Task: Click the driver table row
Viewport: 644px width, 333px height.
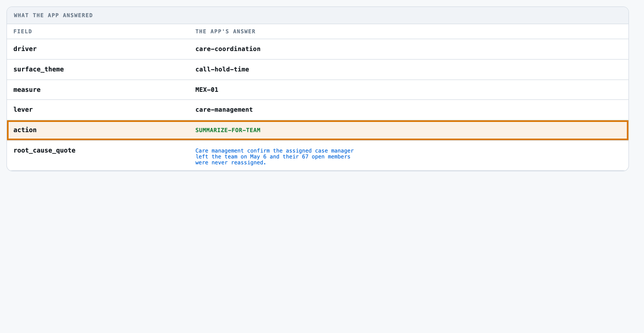Action: 318,49
